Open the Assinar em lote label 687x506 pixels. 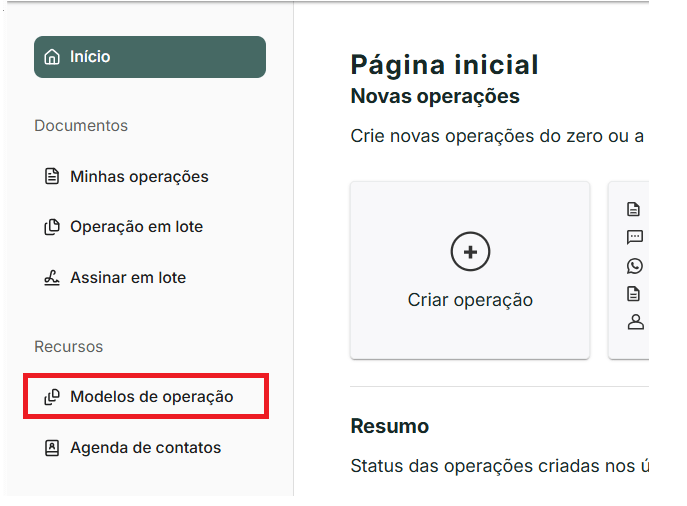click(x=128, y=278)
